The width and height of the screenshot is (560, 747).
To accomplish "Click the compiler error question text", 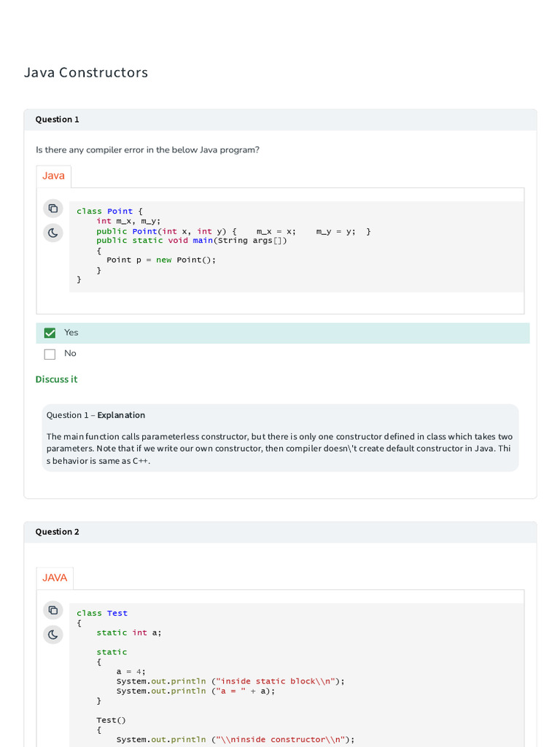I will 148,150.
